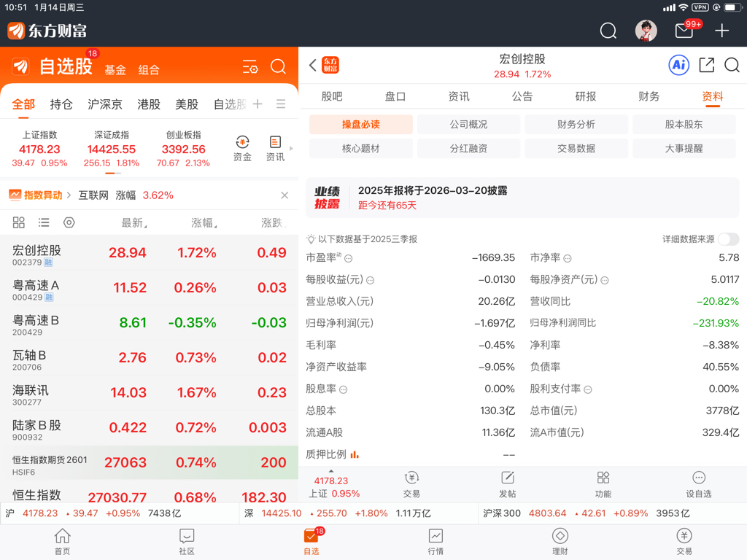Select the 沪深京 watchlist tab
Viewport: 747px width, 560px height.
click(x=105, y=104)
